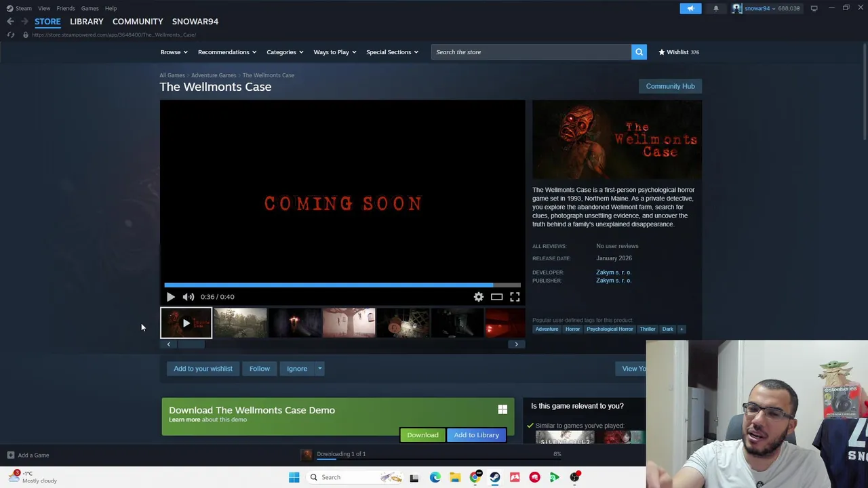
Task: Open the Ignore options dropdown arrow
Action: point(319,369)
